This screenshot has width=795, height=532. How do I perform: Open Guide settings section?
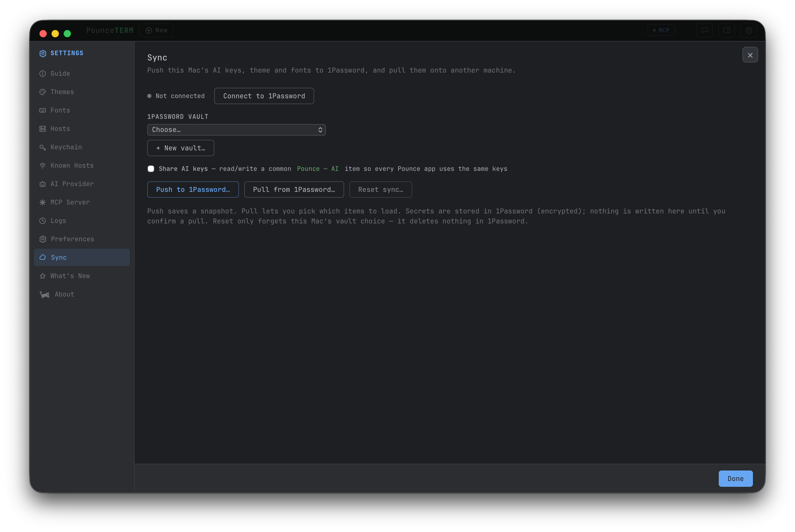click(82, 74)
